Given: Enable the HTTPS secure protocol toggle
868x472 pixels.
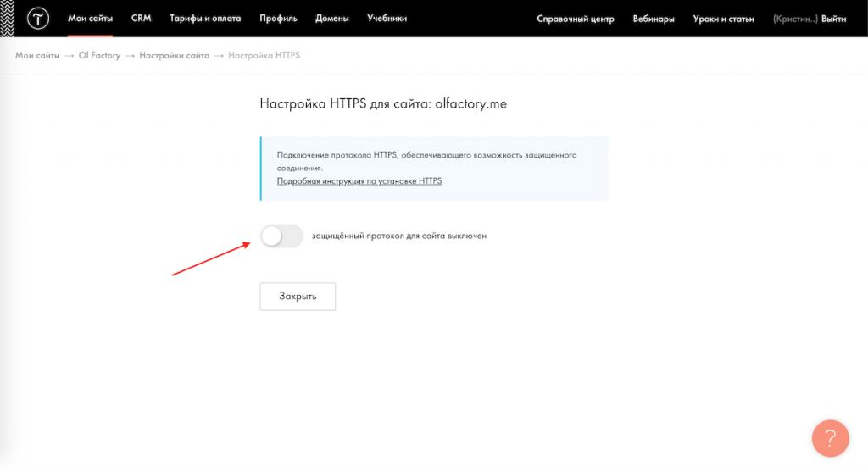Looking at the screenshot, I should 281,236.
